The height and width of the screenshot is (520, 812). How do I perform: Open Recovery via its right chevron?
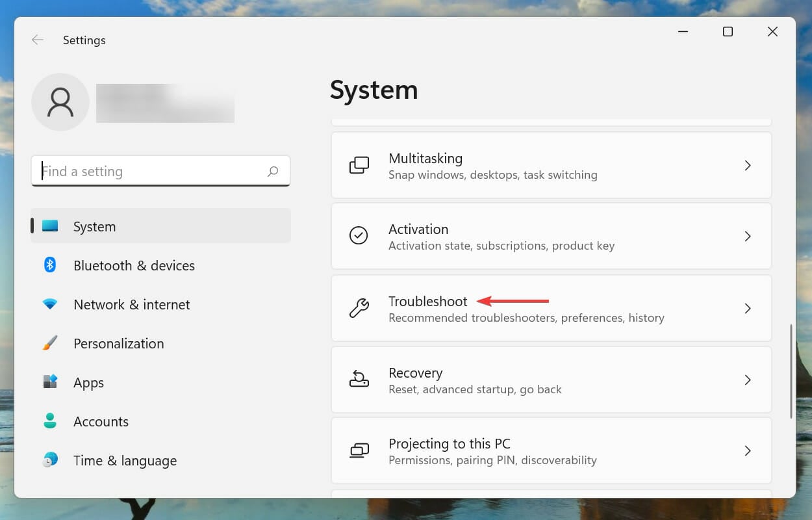point(748,380)
